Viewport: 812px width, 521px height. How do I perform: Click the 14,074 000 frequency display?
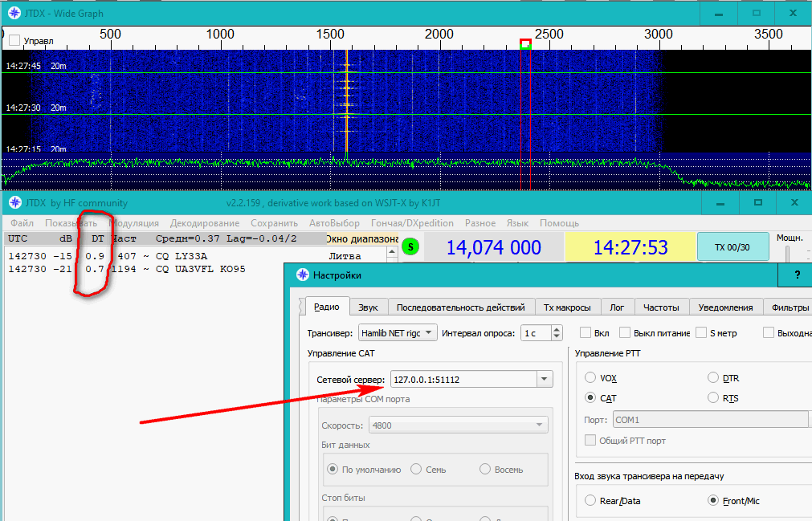[x=493, y=248]
